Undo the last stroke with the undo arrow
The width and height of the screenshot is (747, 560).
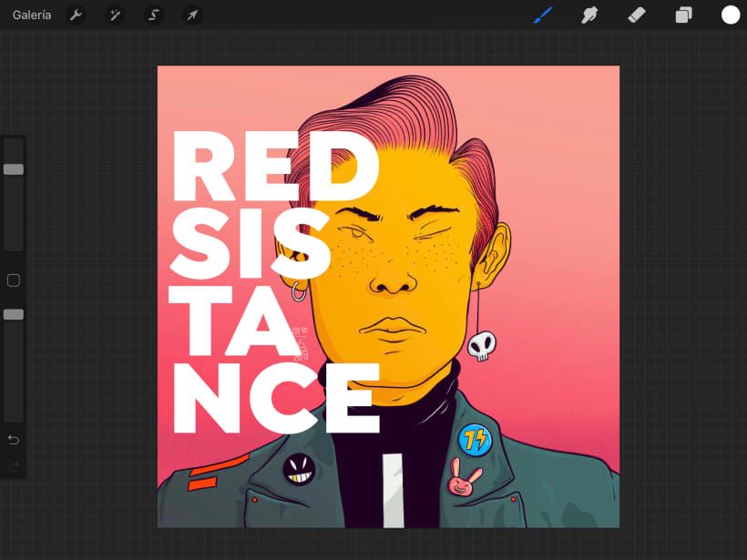pos(14,440)
